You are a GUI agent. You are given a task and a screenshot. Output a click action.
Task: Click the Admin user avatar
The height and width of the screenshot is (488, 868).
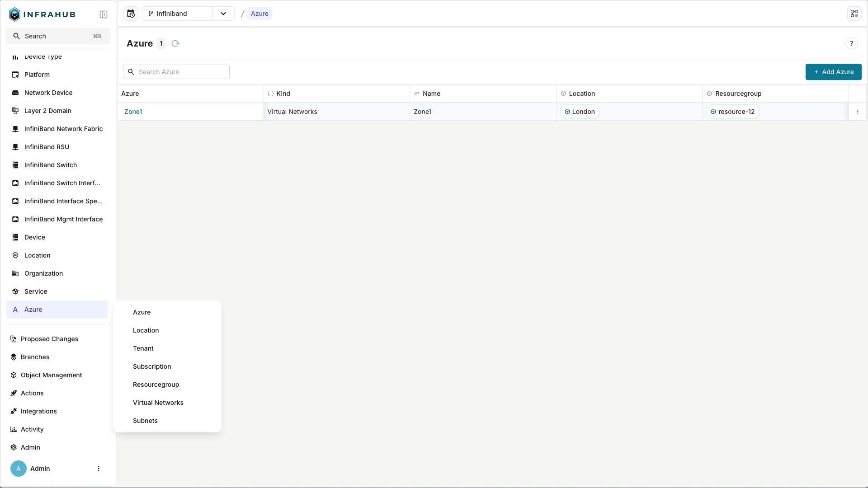click(x=19, y=469)
